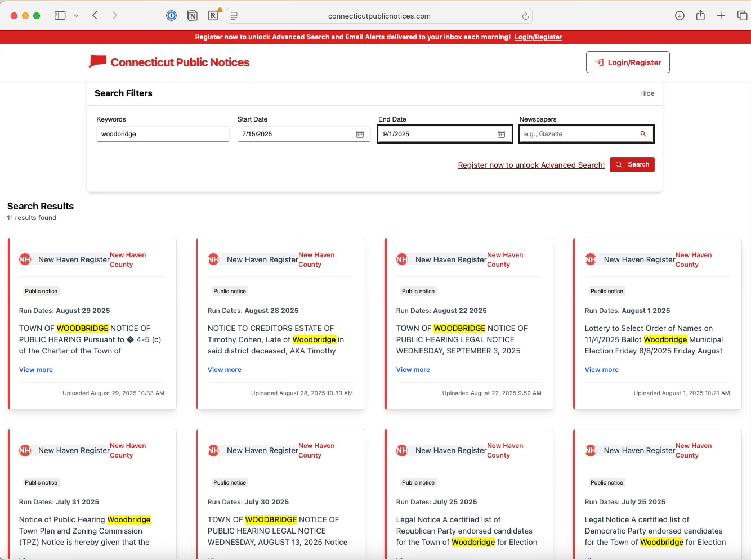
Task: Hide the Search Filters panel
Action: [647, 93]
